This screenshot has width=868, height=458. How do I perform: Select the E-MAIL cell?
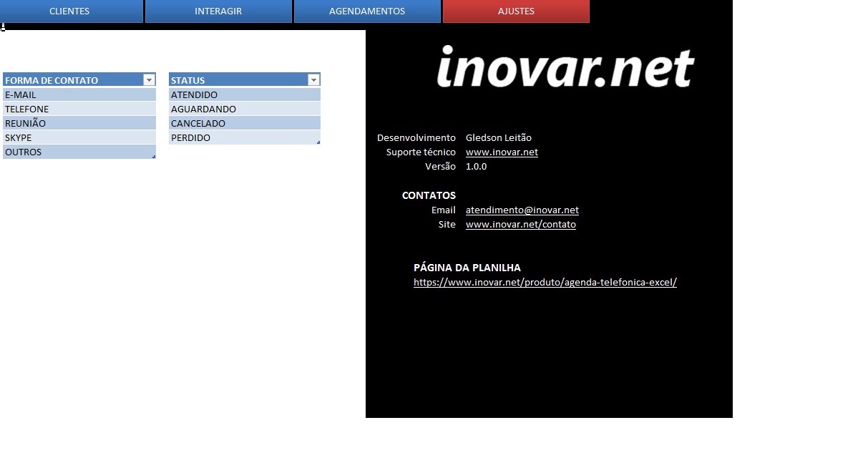[x=79, y=94]
